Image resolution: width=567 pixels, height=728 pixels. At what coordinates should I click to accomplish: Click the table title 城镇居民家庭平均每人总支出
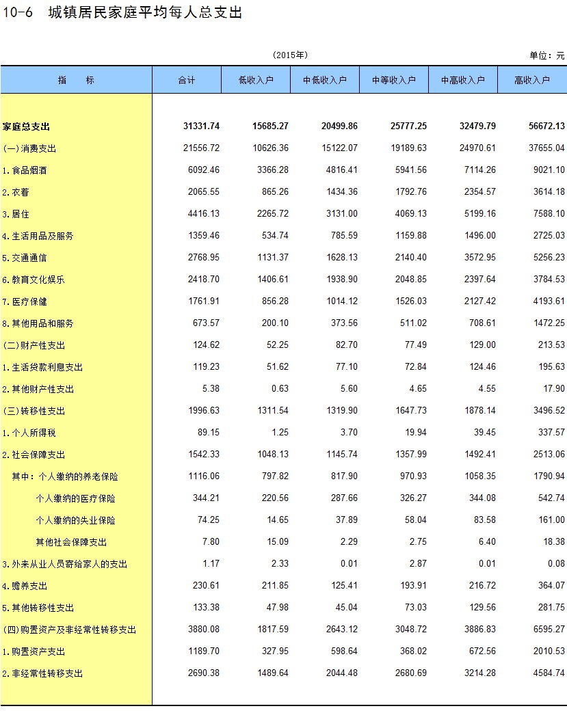(145, 12)
